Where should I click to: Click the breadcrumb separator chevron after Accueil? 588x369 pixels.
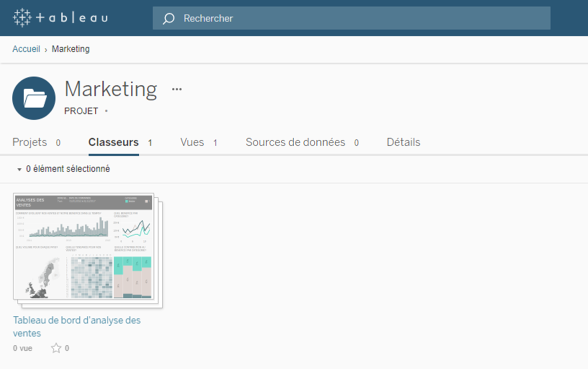[47, 49]
